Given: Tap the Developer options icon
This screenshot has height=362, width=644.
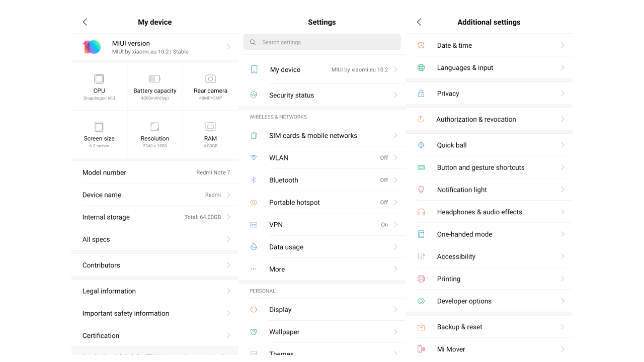Looking at the screenshot, I should click(x=421, y=301).
